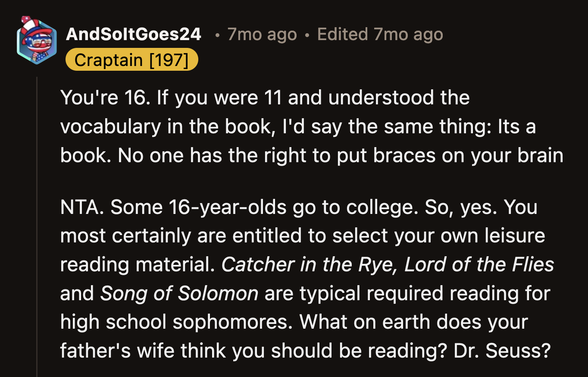Collapse the comment using the thread line
The height and width of the screenshot is (377, 588).
37,216
